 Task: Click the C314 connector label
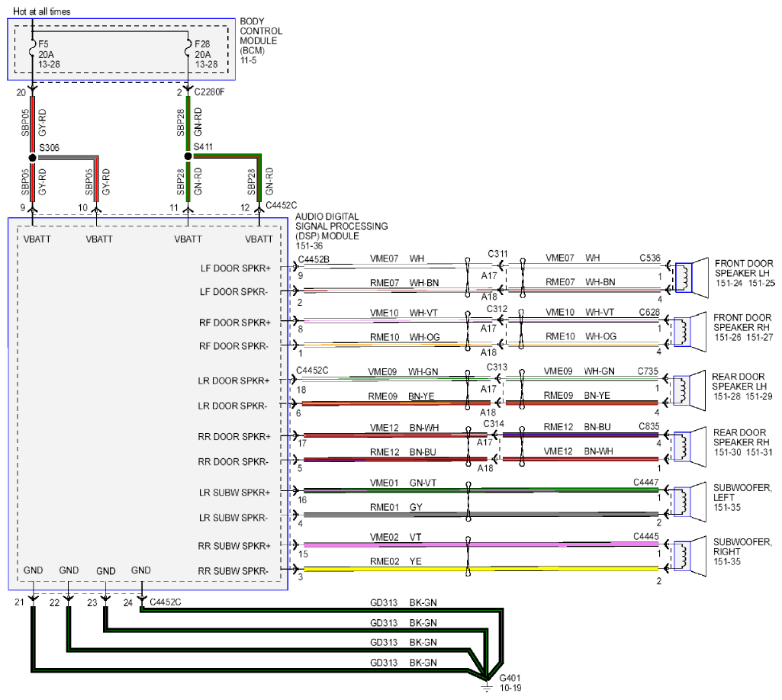[494, 424]
